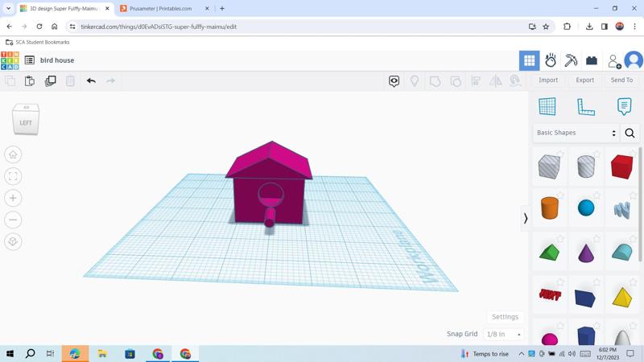Click the Settings button
Screen dimensions: 644x362
click(505, 317)
